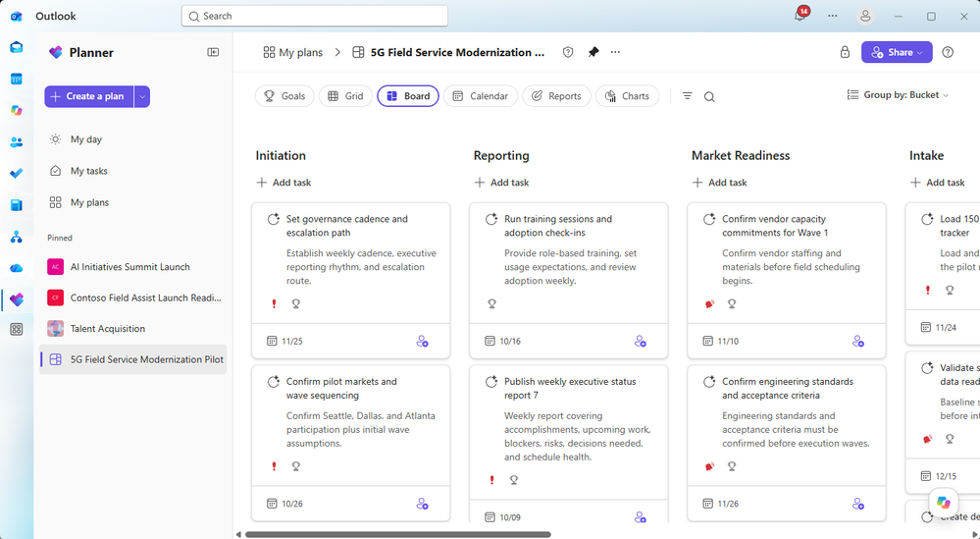Select 5G Field Service Modernization Pilot

133,359
